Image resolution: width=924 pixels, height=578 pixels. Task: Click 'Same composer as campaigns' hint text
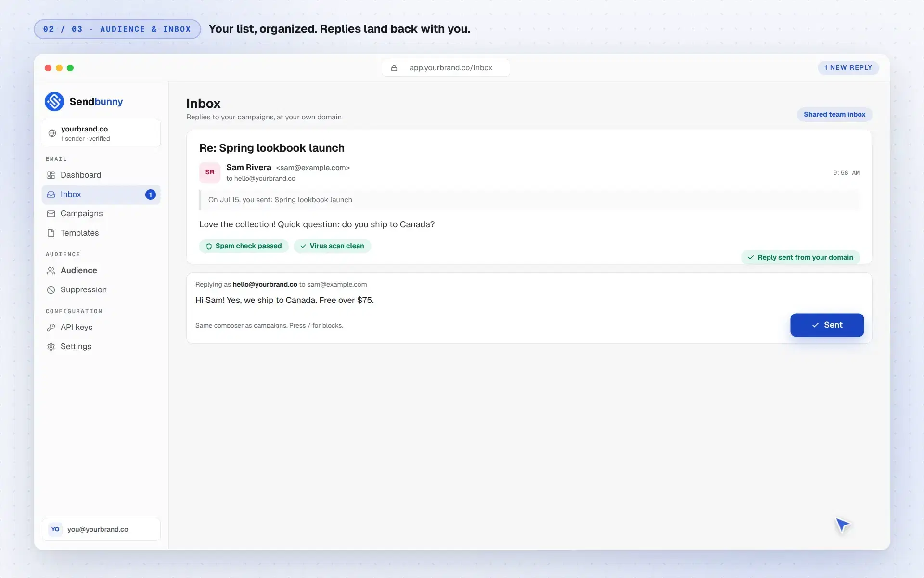[x=269, y=326]
